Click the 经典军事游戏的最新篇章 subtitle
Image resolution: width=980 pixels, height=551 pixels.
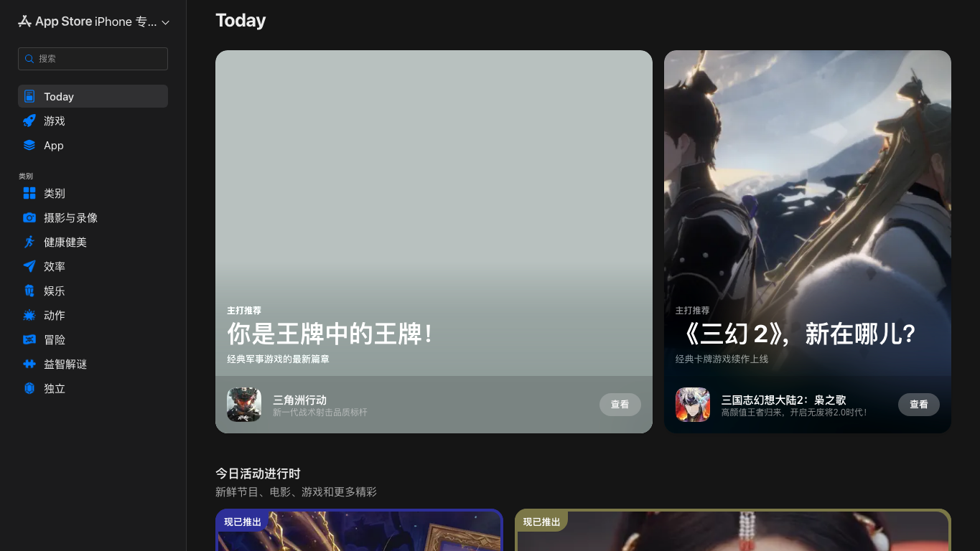(x=279, y=359)
